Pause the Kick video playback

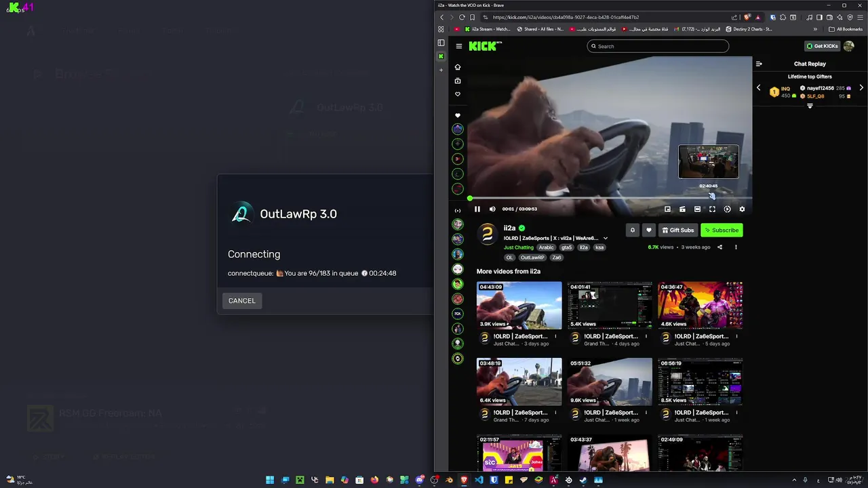click(477, 209)
